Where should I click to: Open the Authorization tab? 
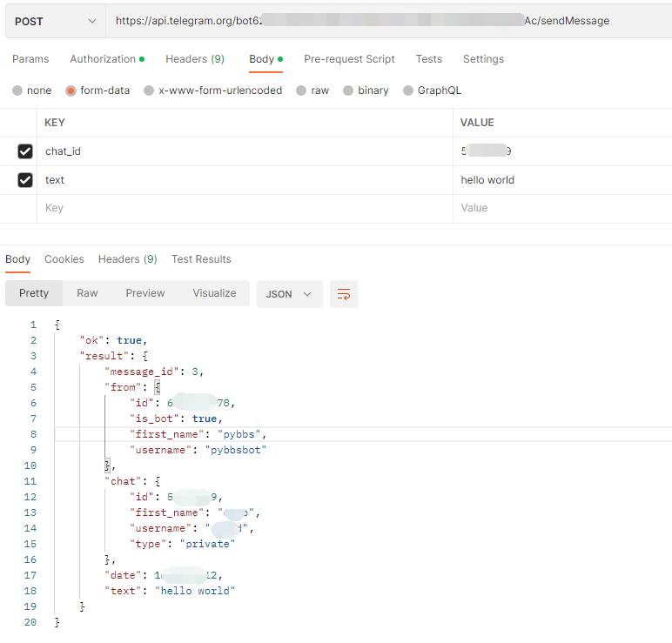(x=107, y=59)
